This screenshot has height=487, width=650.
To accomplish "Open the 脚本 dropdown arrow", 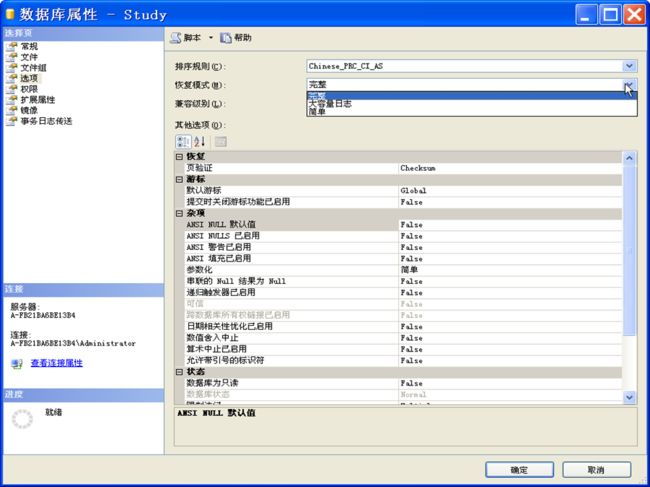I will pos(211,38).
